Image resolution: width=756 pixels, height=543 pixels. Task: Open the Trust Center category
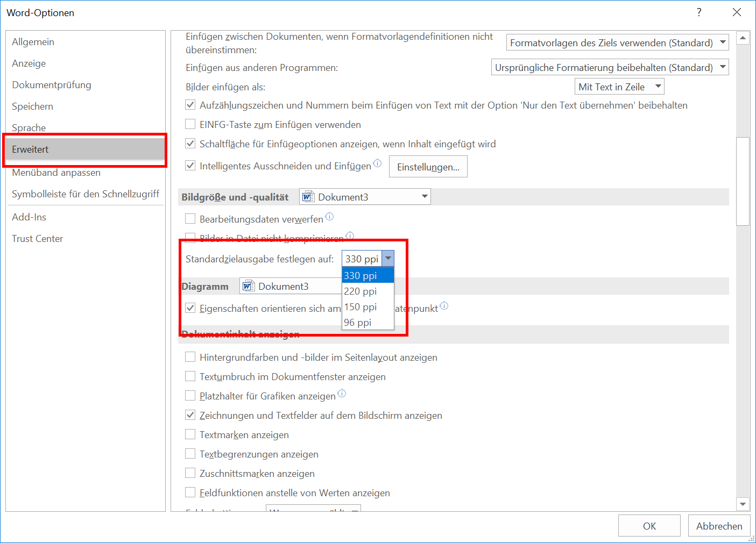(86, 239)
